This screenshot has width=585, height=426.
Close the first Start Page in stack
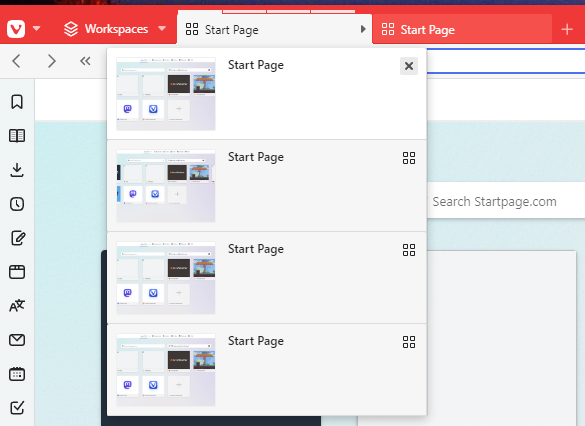(409, 66)
